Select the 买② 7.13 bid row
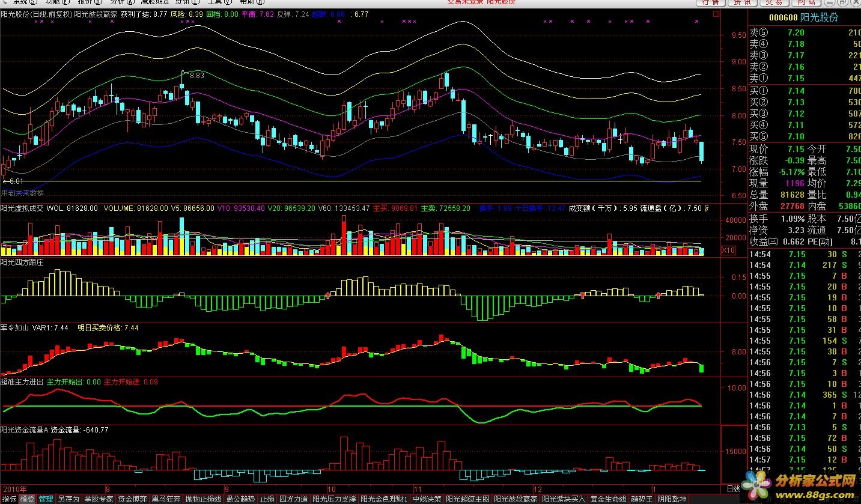 coord(805,102)
